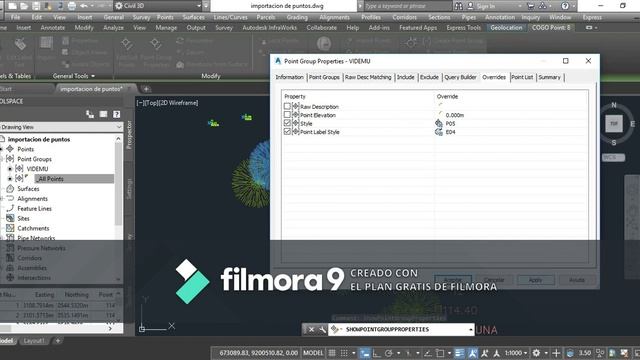Toggle polar tracking in status bar
The image size is (640, 360).
pos(389,353)
